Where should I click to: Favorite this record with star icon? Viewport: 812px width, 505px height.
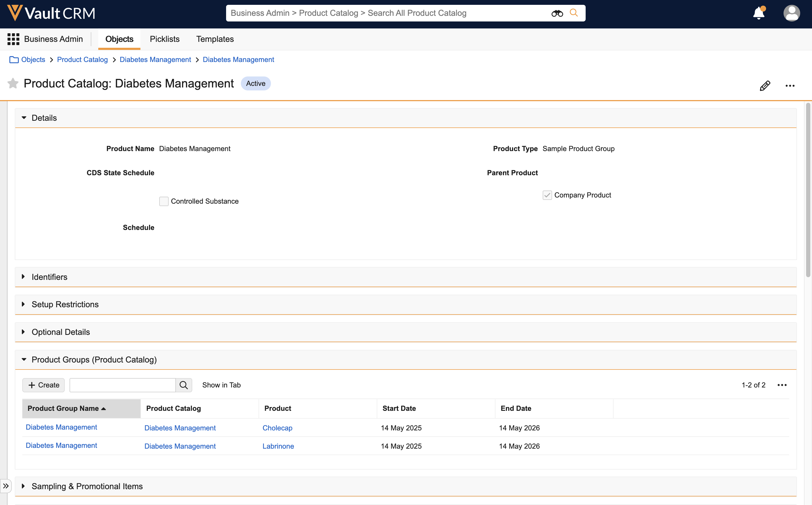(x=13, y=83)
